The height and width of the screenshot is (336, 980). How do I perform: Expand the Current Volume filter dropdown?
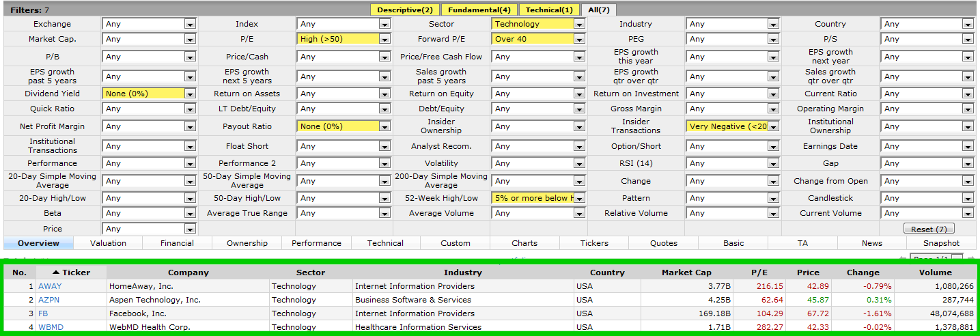[927, 213]
